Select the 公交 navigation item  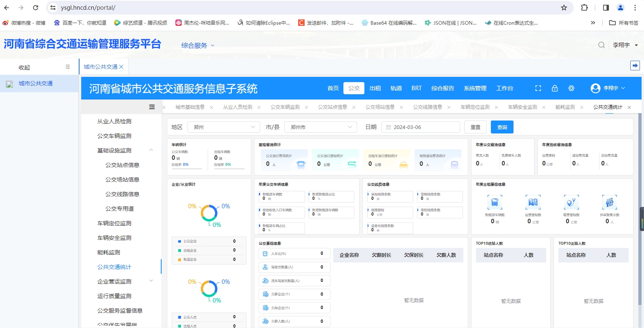[x=354, y=88]
